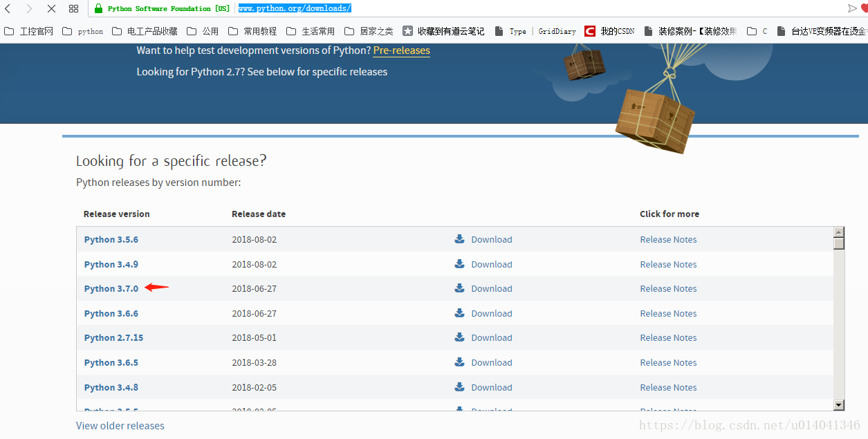Click the 2018-02-05 date of Python 3.4.8

[x=254, y=388]
